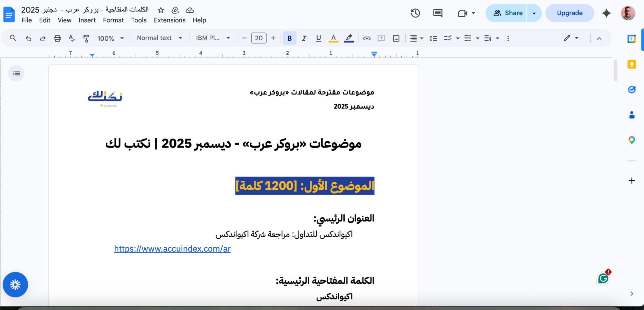The image size is (644, 310).
Task: Open the Insert menu
Action: pos(87,20)
